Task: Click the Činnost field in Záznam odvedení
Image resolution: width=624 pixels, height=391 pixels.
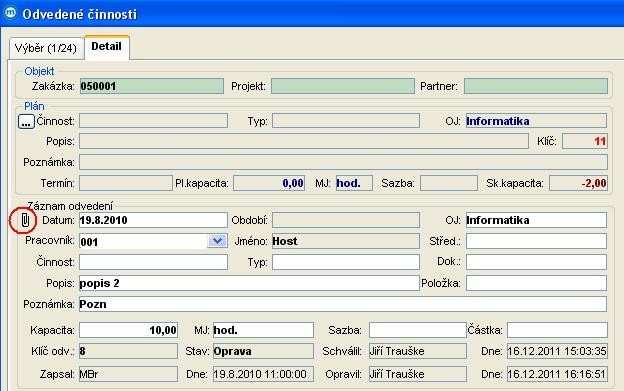Action: pos(153,262)
